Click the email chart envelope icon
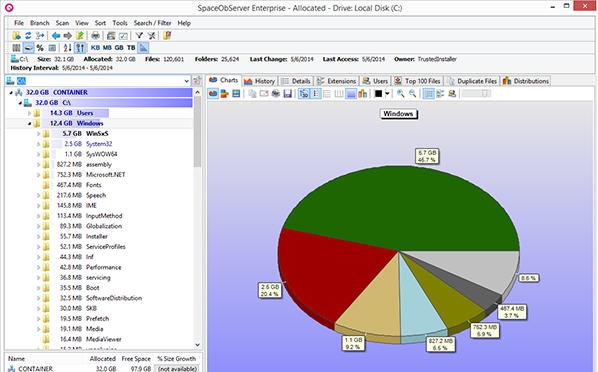Viewport: 598px width, 372px height. (x=264, y=93)
